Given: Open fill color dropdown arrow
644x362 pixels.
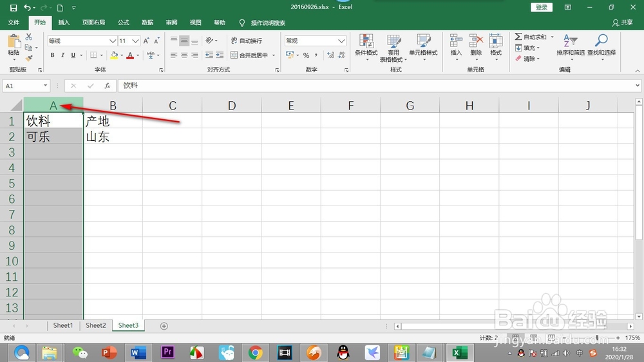Looking at the screenshot, I should (122, 55).
